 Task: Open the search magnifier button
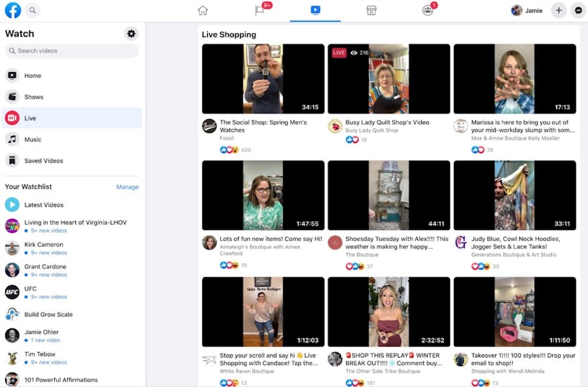(32, 10)
